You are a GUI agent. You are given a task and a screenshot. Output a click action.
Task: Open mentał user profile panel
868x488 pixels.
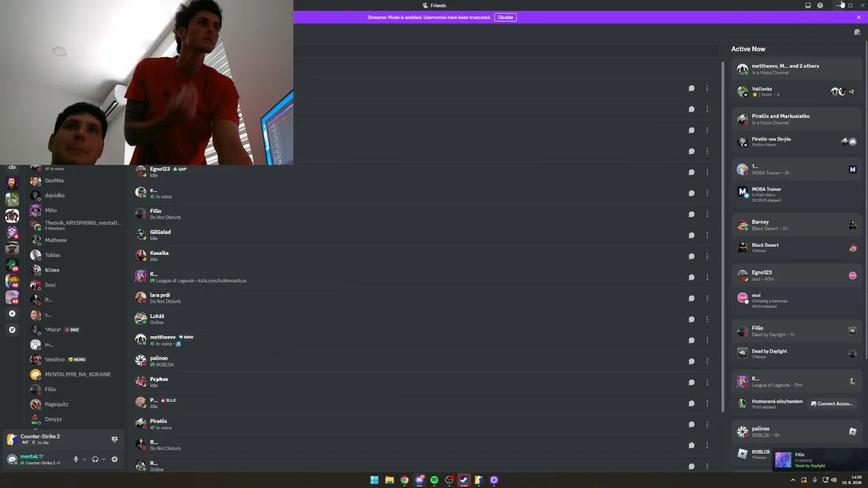pyautogui.click(x=39, y=460)
